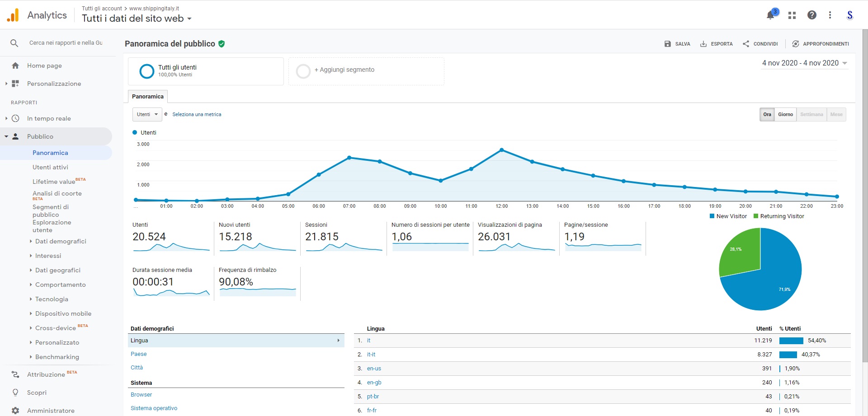Click the help question mark icon
This screenshot has width=868, height=416.
point(811,15)
